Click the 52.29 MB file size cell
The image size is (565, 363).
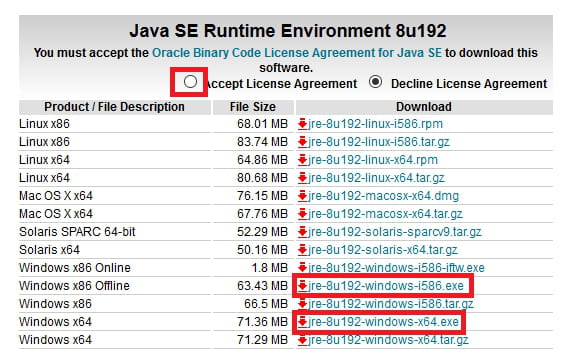click(262, 232)
